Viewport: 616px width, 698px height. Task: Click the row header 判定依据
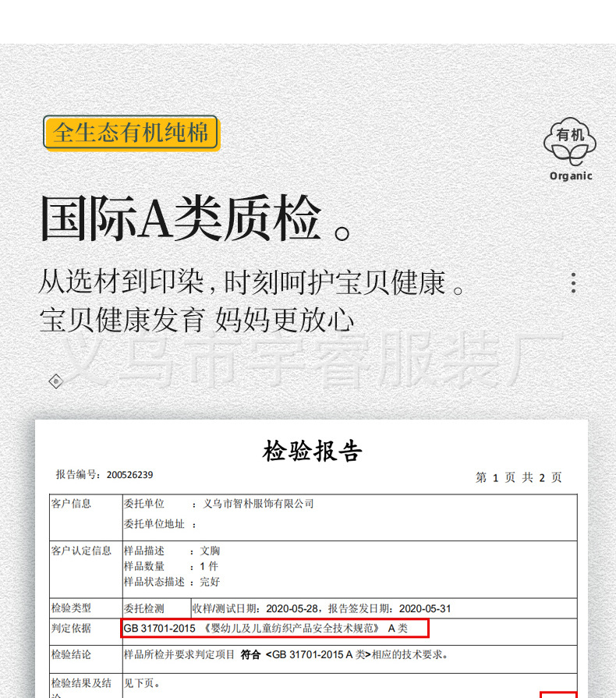coord(71,628)
